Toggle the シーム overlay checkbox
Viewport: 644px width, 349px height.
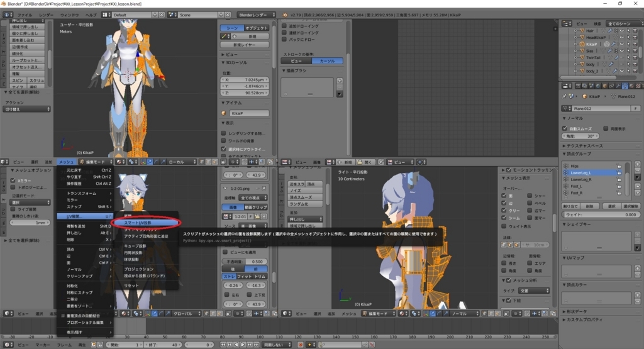point(504,218)
